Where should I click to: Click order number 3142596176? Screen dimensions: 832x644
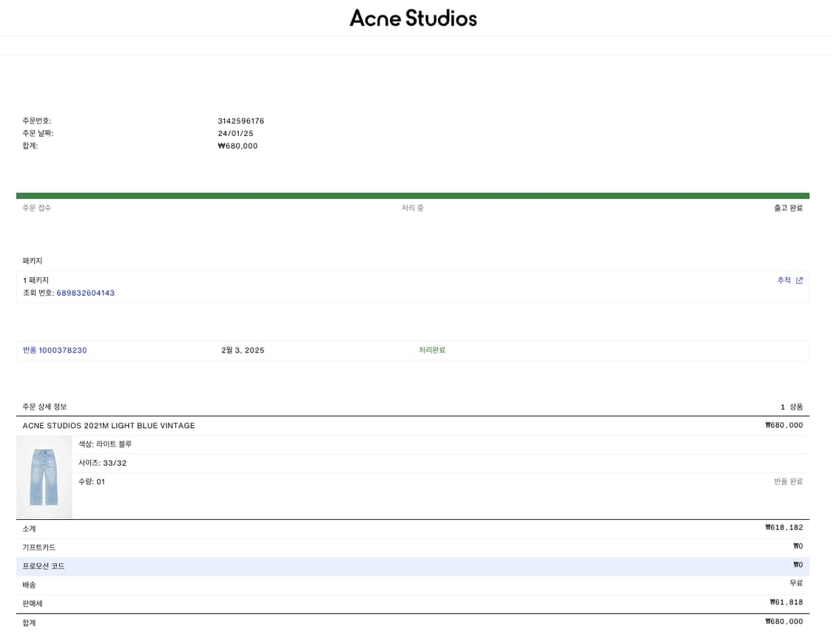tap(241, 121)
